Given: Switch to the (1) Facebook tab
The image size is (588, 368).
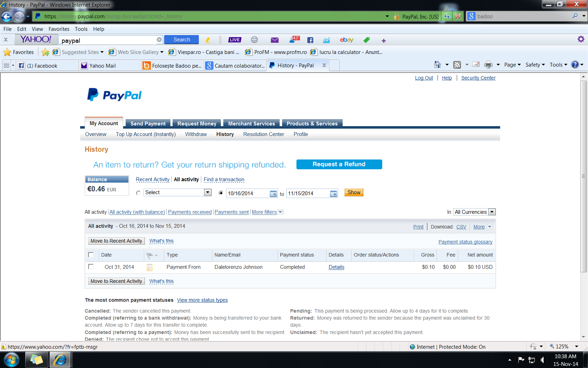Looking at the screenshot, I should point(47,66).
